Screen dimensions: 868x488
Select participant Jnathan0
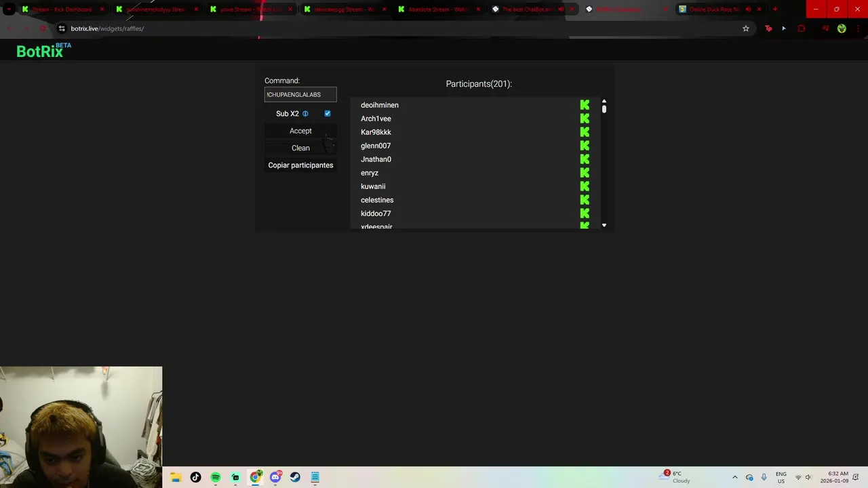point(376,159)
